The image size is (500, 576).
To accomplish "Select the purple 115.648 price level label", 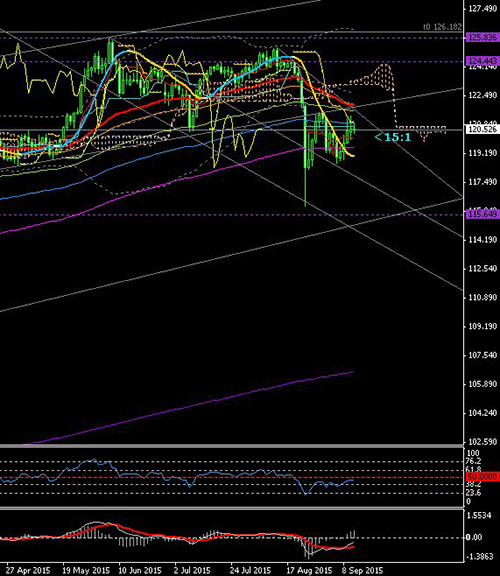I will coord(483,214).
